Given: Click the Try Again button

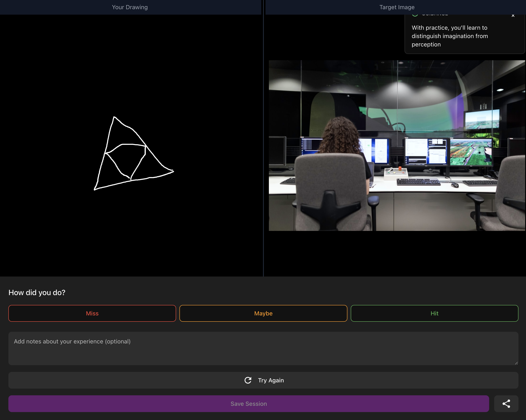Looking at the screenshot, I should (263, 380).
